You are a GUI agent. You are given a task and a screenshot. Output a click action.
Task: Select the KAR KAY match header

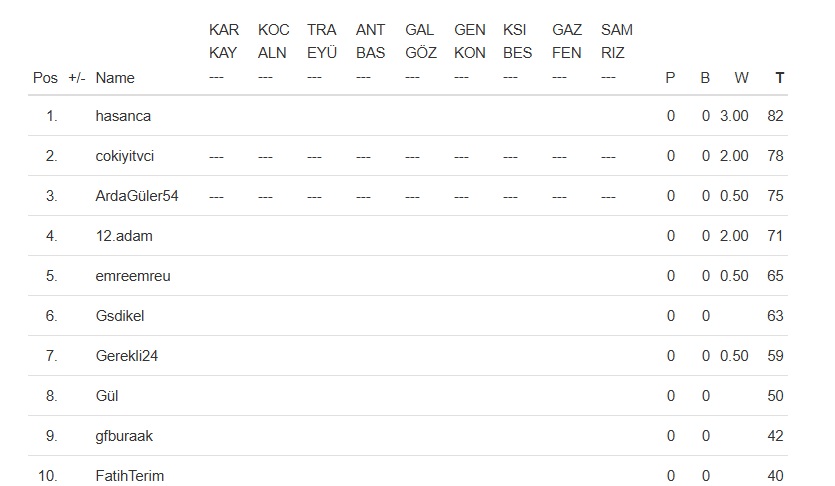coord(224,42)
